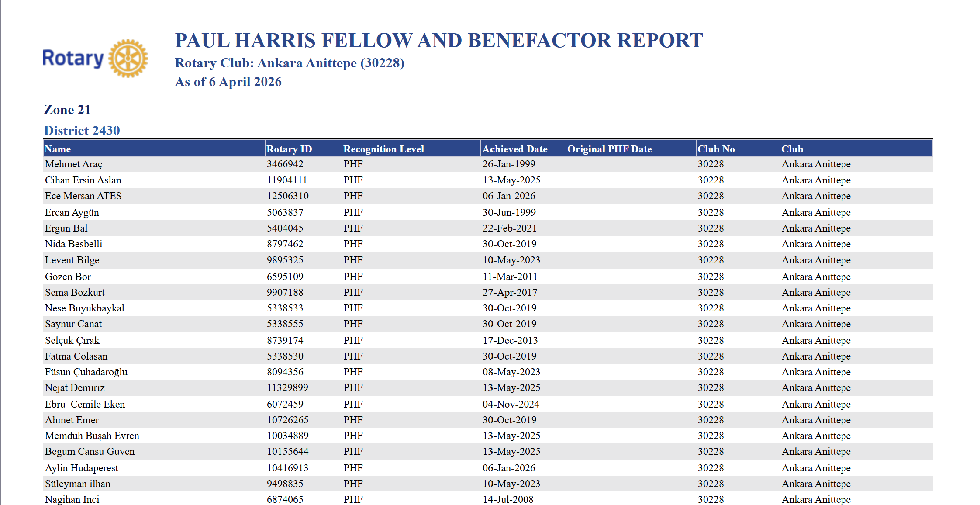This screenshot has width=980, height=505.
Task: Select the name 'Ahmet Emer'
Action: (x=72, y=420)
